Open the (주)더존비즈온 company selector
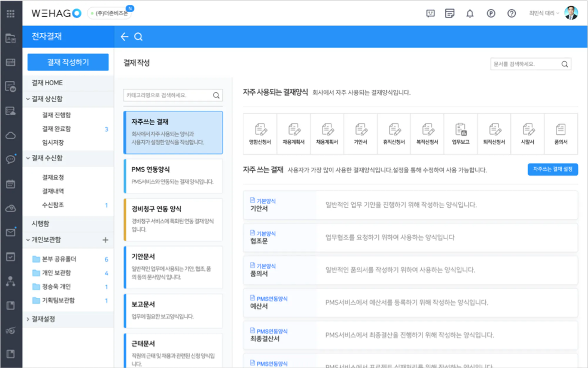The width and height of the screenshot is (588, 368). pyautogui.click(x=110, y=13)
